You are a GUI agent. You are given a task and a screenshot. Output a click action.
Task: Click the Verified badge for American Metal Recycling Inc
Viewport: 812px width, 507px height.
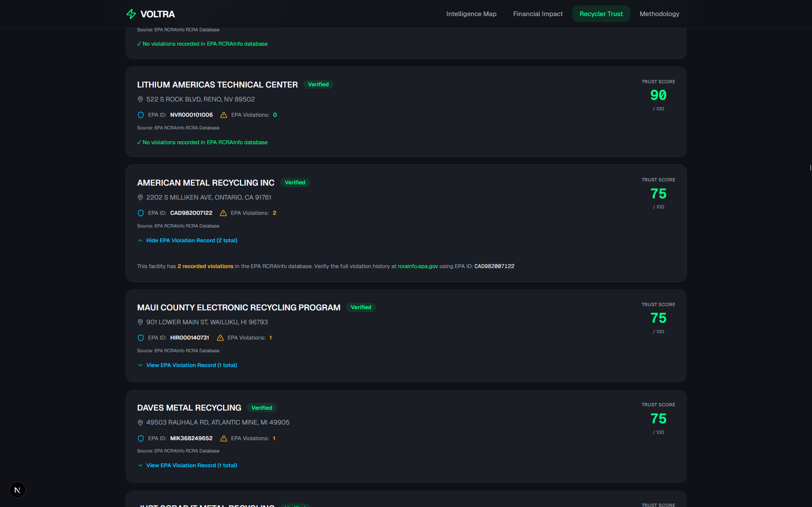click(x=295, y=183)
